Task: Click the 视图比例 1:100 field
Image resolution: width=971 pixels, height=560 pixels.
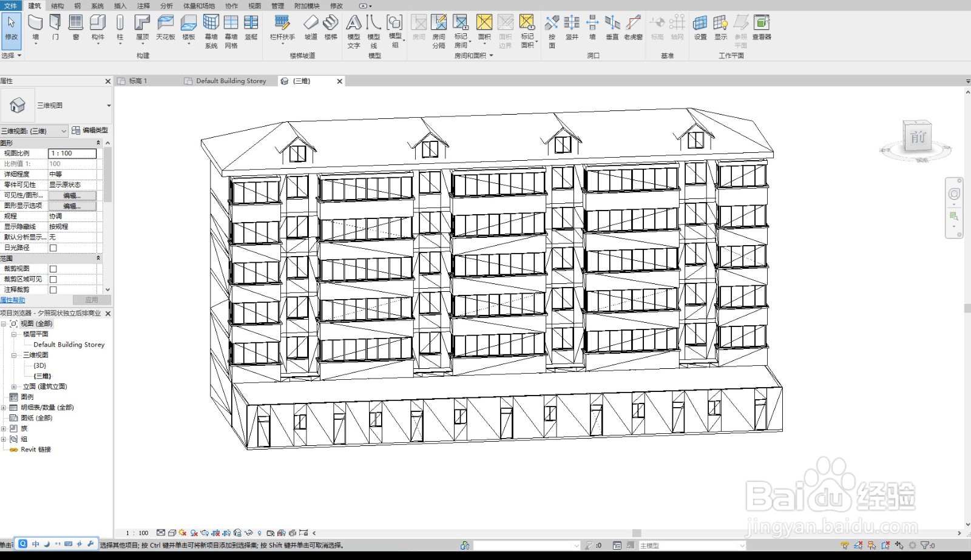Action: click(72, 153)
